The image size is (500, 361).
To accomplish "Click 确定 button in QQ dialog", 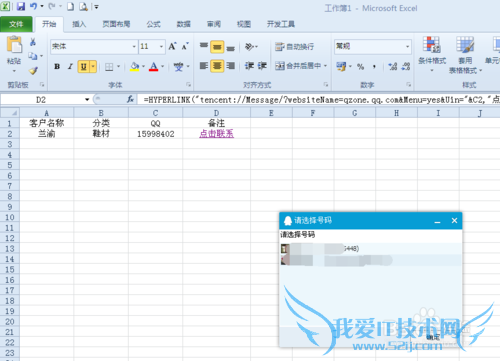I will tap(433, 337).
